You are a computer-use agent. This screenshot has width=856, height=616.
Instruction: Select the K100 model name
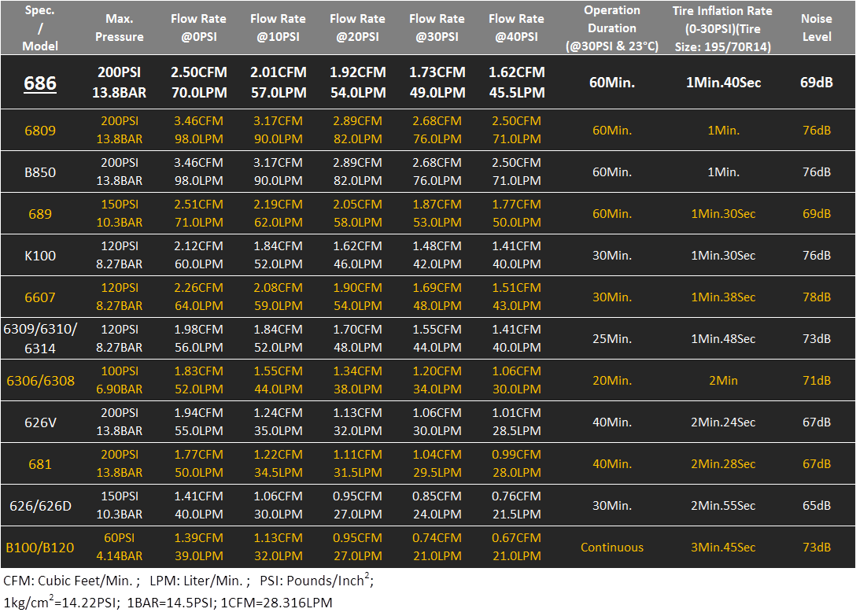[40, 256]
